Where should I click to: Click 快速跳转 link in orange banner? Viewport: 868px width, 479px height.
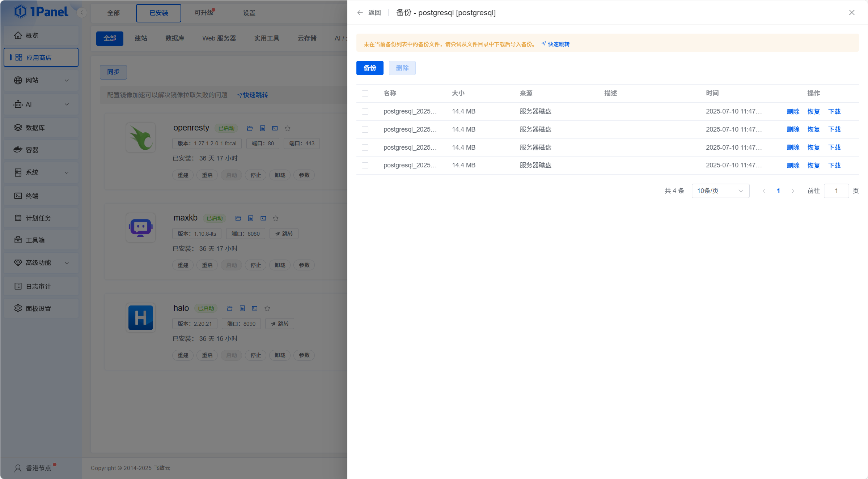[x=558, y=44]
